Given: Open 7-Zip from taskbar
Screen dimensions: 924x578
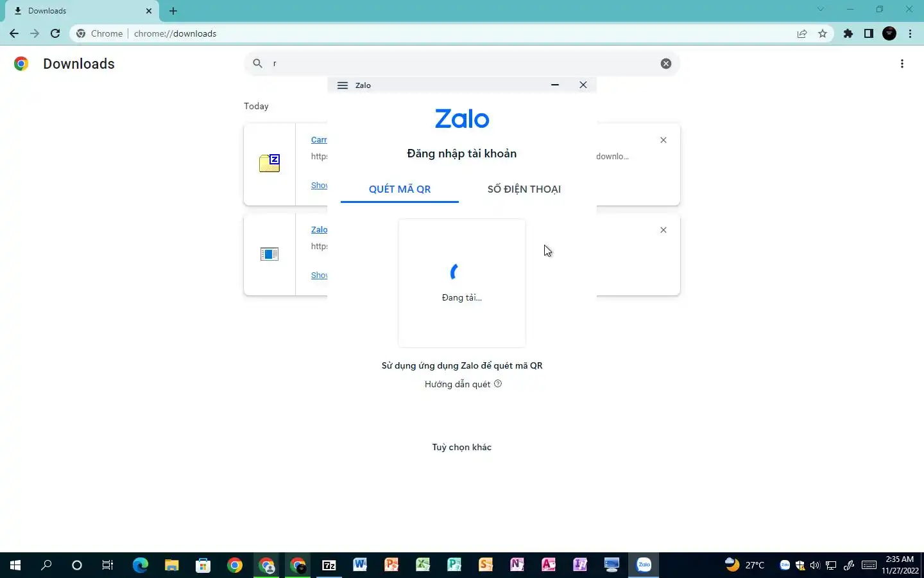Looking at the screenshot, I should pyautogui.click(x=329, y=565).
